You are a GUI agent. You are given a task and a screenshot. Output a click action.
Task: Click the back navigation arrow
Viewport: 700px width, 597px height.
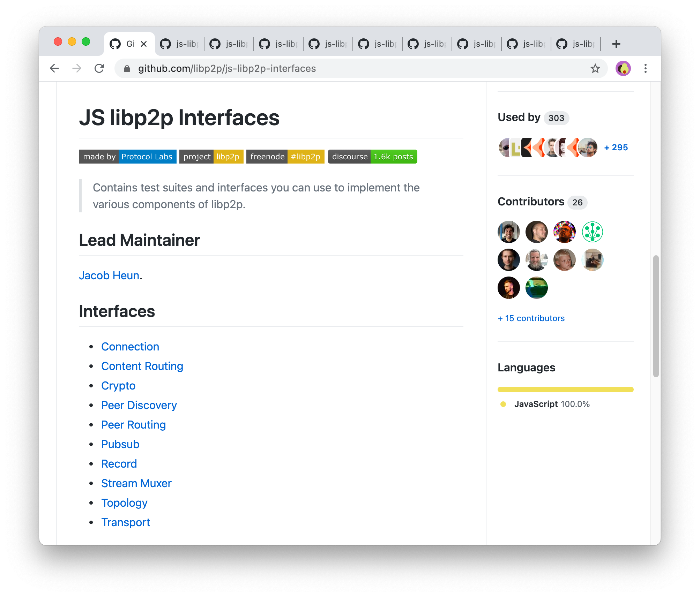point(55,68)
